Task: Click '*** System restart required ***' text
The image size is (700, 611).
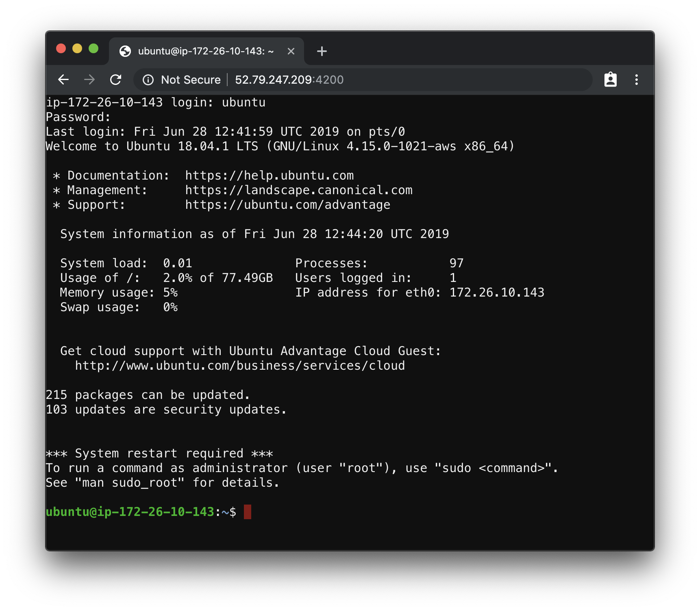Action: pyautogui.click(x=159, y=453)
